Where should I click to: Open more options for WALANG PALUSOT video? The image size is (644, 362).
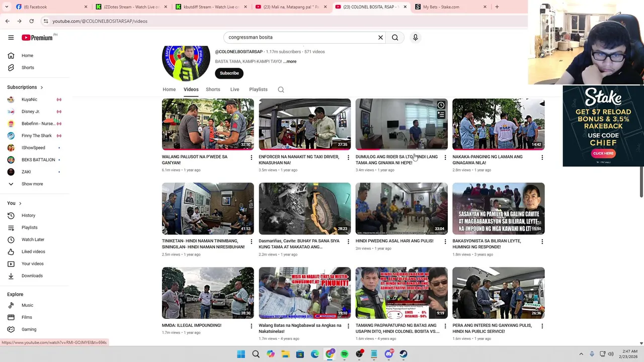[251, 157]
